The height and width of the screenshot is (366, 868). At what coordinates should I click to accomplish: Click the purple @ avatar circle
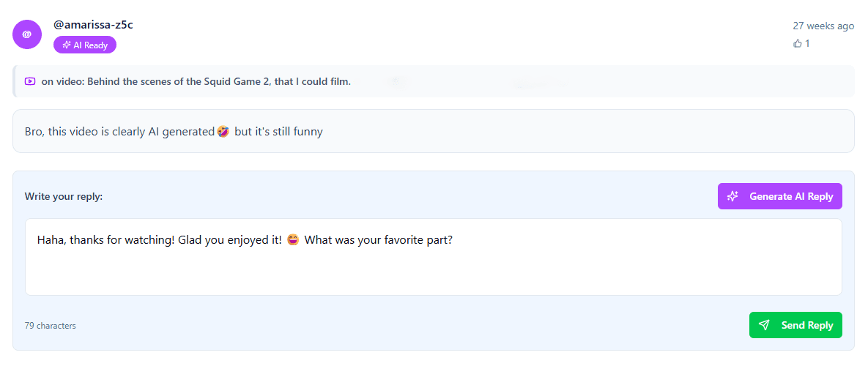[27, 34]
